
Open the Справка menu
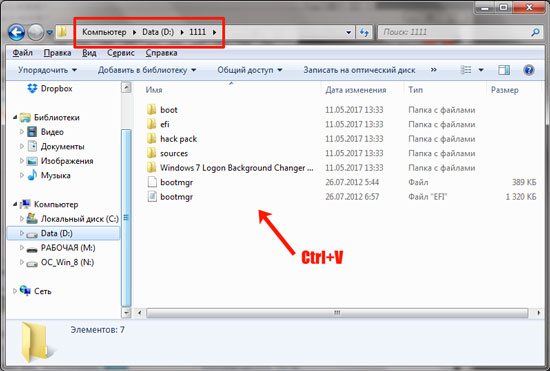(161, 53)
